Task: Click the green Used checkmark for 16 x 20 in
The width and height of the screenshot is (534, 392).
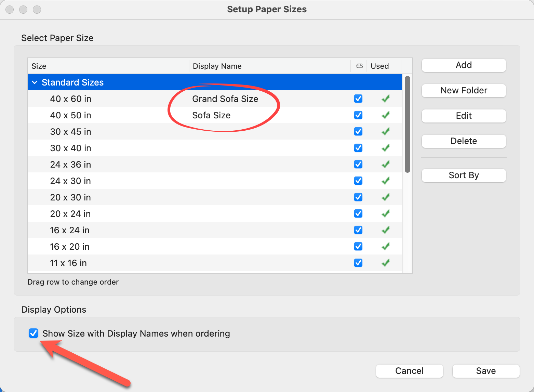Action: pyautogui.click(x=386, y=247)
